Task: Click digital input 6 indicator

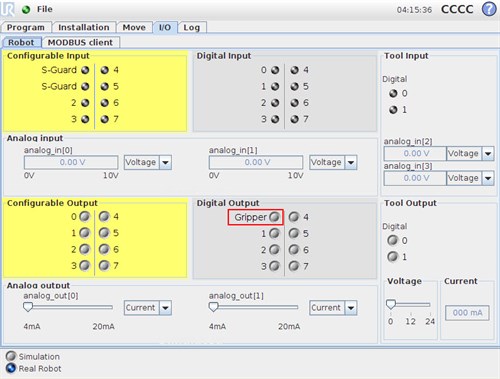Action: (x=294, y=103)
